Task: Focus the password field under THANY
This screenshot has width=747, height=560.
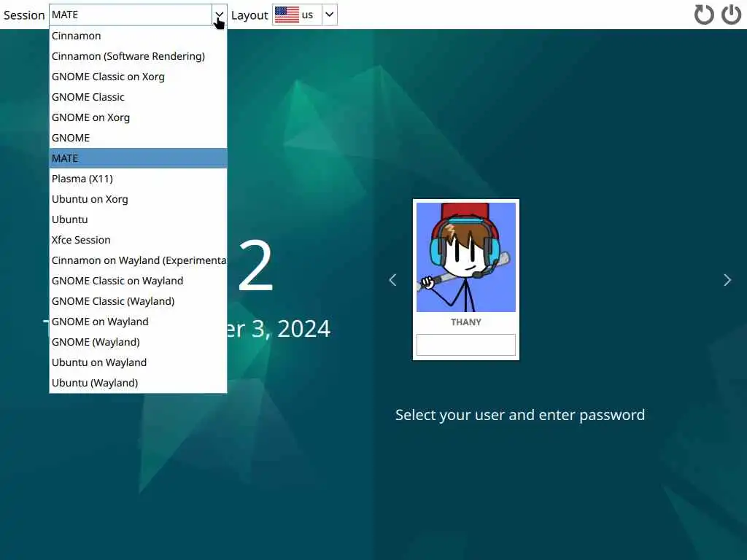Action: pos(466,345)
